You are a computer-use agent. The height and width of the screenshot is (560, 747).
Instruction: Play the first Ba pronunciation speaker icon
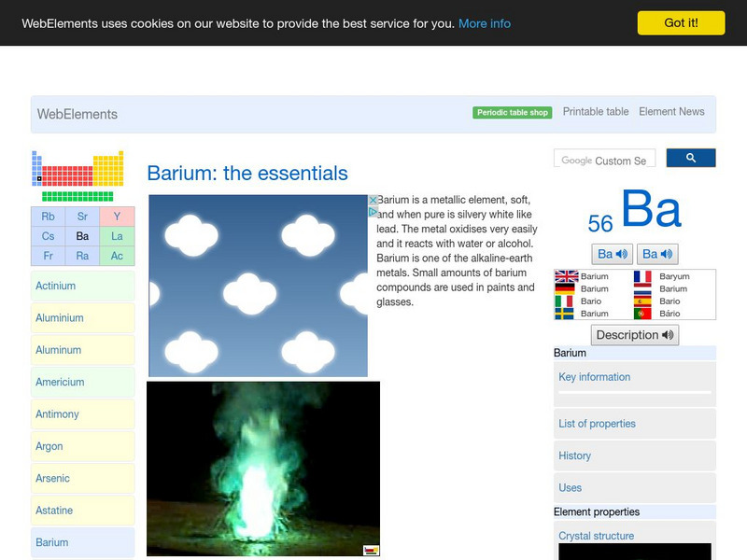(x=621, y=254)
